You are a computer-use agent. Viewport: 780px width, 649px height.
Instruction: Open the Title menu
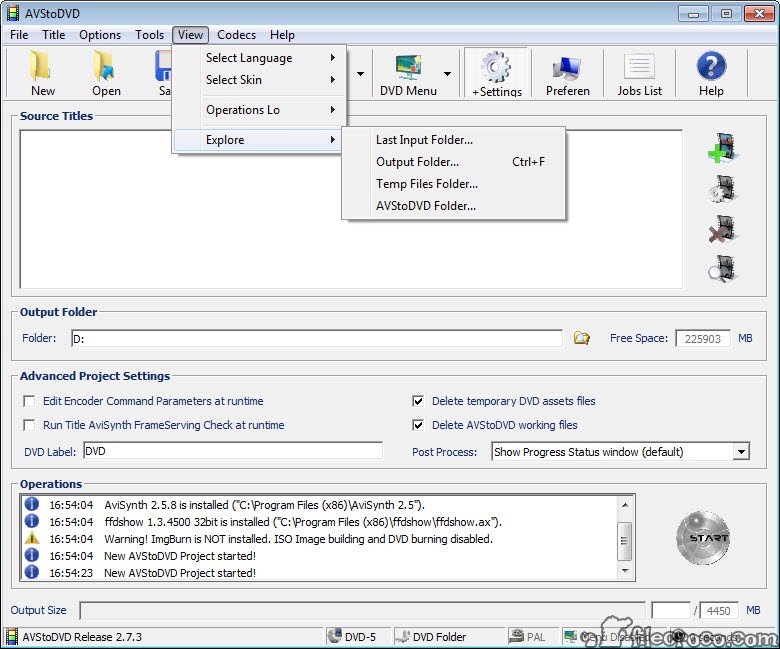(x=53, y=35)
